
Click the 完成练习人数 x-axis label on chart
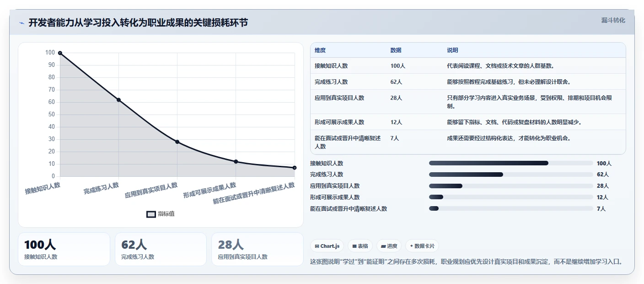(101, 188)
